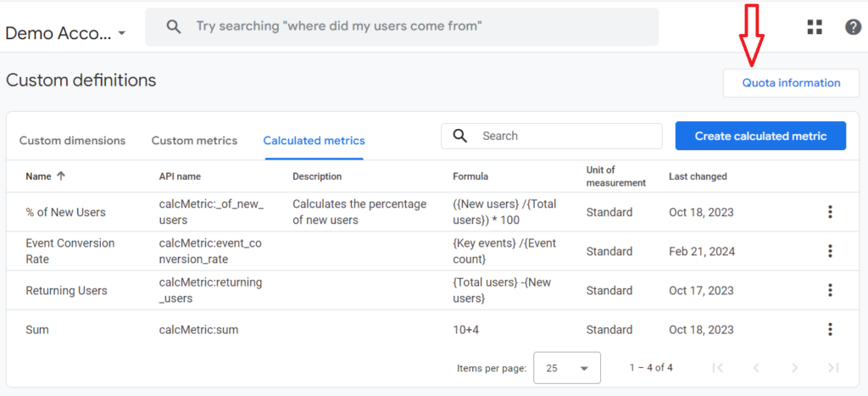Go to first page of results
The image size is (868, 396).
tap(718, 368)
